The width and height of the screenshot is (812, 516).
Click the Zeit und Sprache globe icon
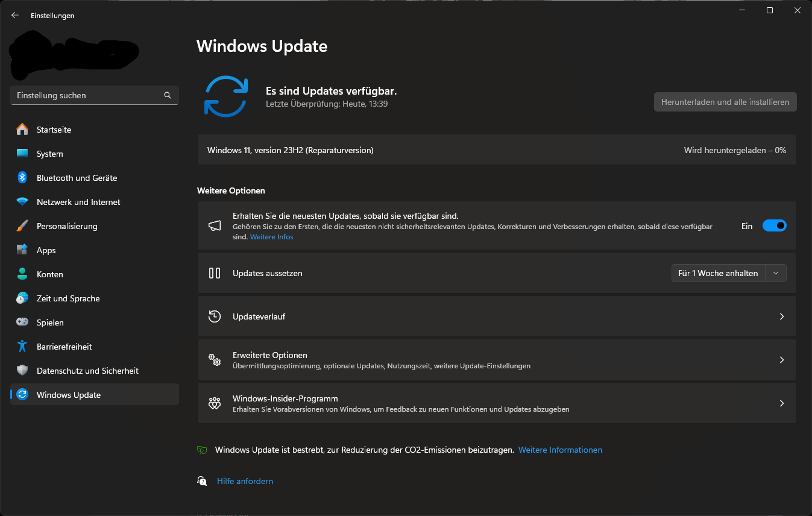22,298
